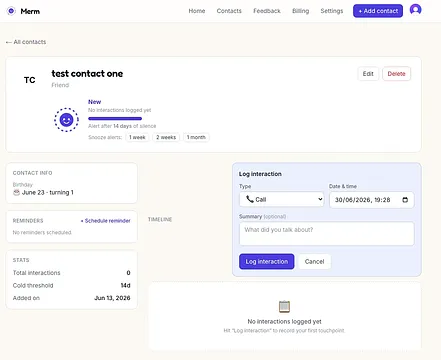This screenshot has width=441, height=360.
Task: Open the Call interaction type dropdown
Action: 282,199
